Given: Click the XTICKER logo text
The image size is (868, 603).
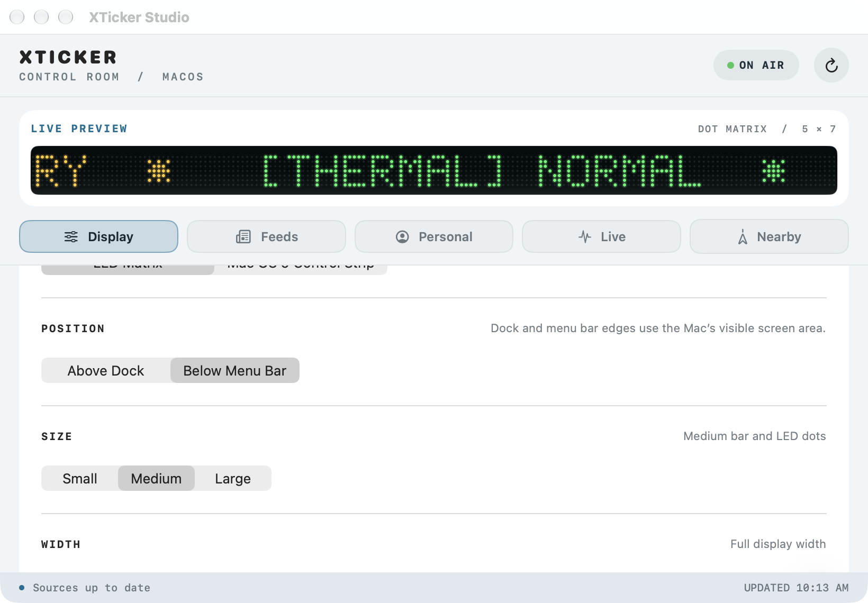Looking at the screenshot, I should 68,57.
